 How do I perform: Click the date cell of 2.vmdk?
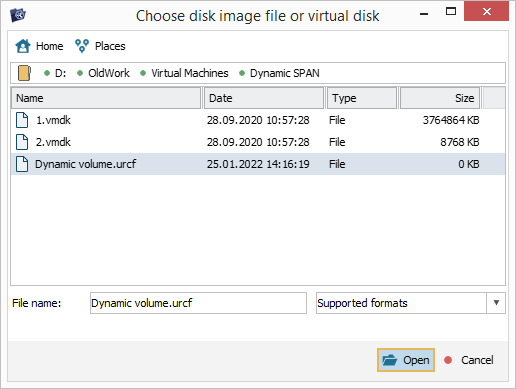coord(258,142)
